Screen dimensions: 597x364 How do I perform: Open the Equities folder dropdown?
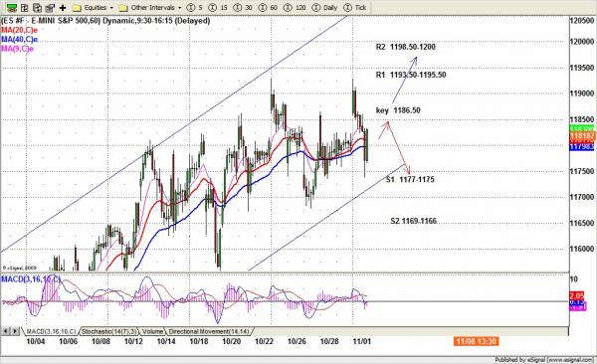[94, 8]
